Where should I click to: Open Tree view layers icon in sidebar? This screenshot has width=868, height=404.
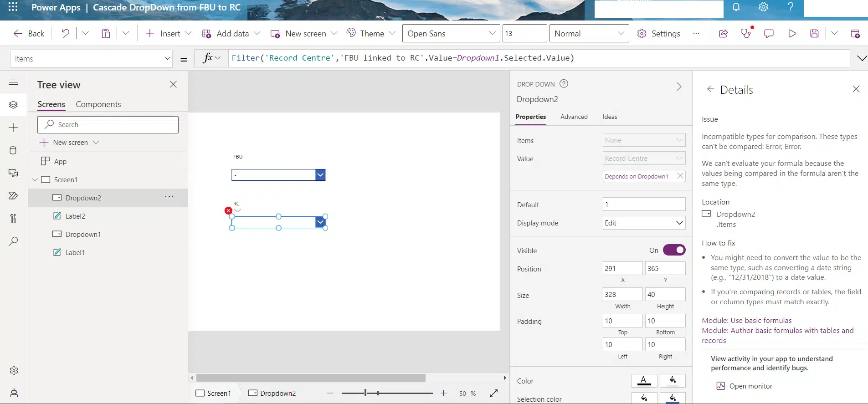click(x=13, y=105)
